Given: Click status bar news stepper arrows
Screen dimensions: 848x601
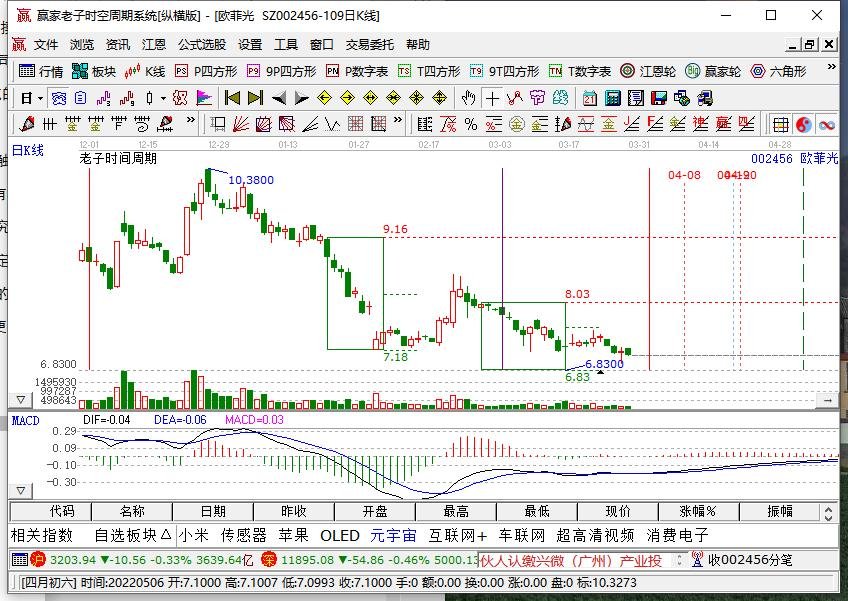Looking at the screenshot, I should point(680,560).
